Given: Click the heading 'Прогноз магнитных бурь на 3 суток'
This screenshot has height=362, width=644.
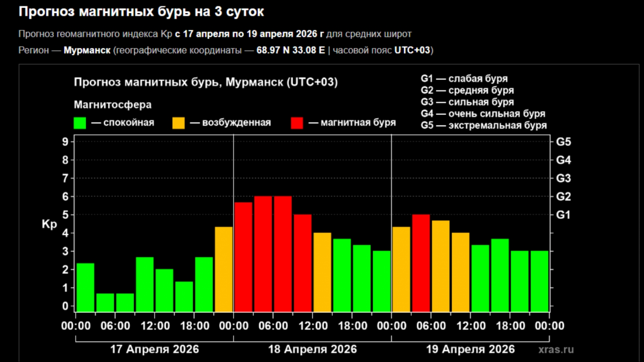Looking at the screenshot, I should coord(141,12).
